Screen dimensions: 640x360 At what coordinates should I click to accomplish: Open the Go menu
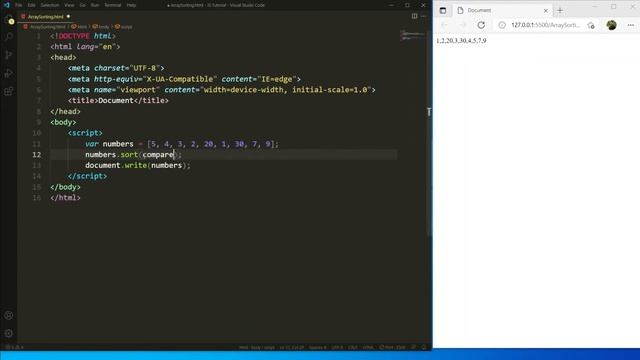(x=82, y=5)
